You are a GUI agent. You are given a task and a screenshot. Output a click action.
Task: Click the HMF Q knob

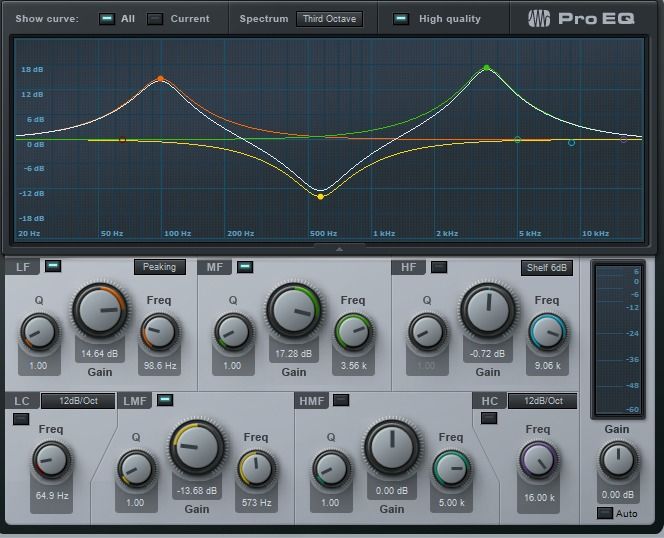331,470
